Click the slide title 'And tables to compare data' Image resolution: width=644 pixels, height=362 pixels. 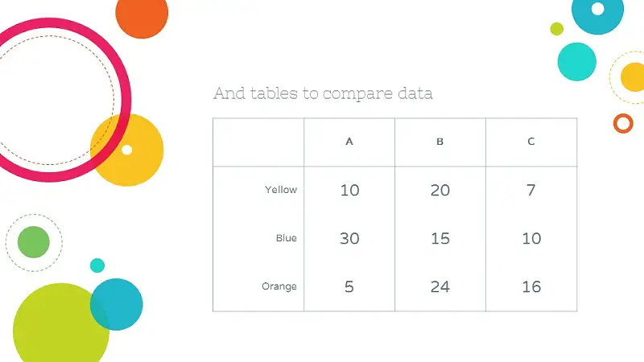point(323,93)
